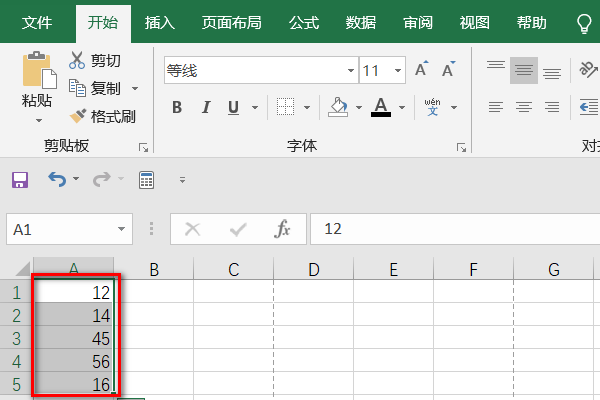600x400 pixels.
Task: Align text right
Action: [552, 107]
